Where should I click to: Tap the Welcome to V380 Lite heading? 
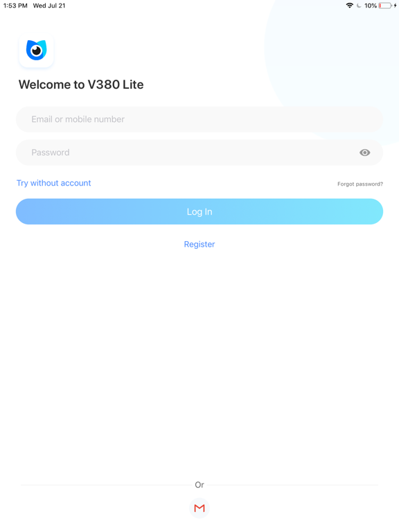tap(81, 85)
